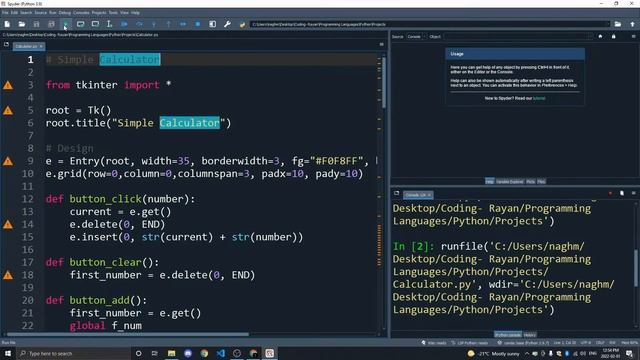
Task: Click the home icon in Help pane
Action: pos(600,37)
